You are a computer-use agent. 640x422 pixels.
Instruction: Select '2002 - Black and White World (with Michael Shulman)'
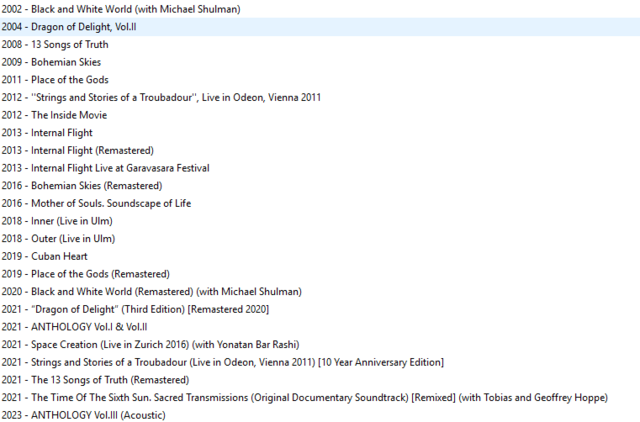[x=121, y=9]
